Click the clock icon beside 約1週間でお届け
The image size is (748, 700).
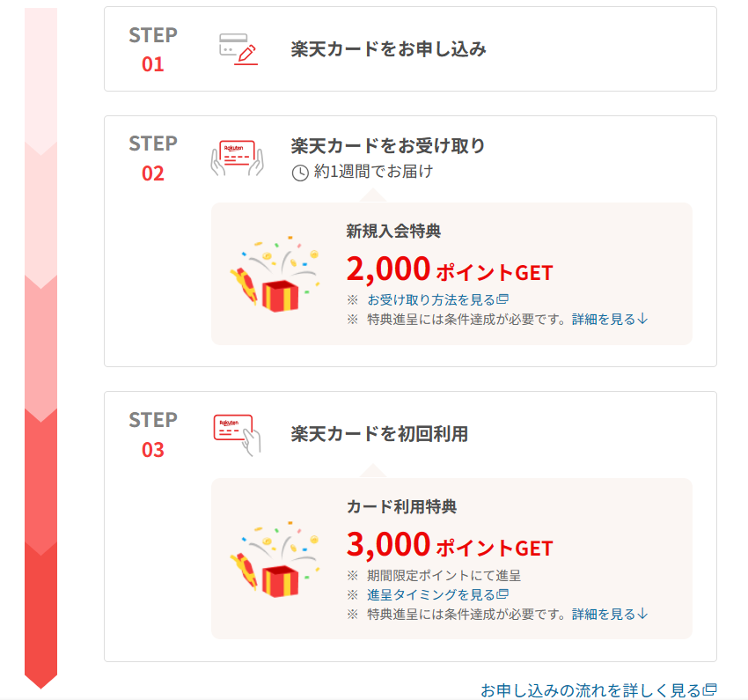coord(300,173)
